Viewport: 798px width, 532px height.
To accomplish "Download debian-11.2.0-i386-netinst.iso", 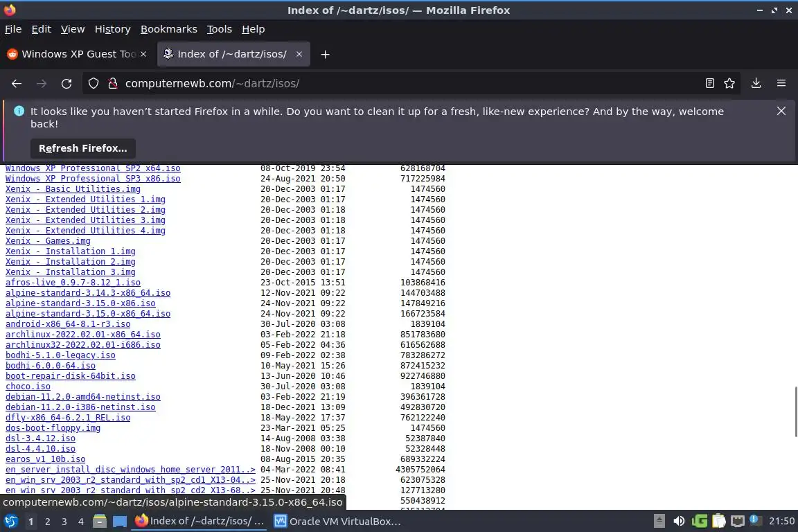I will click(x=80, y=407).
